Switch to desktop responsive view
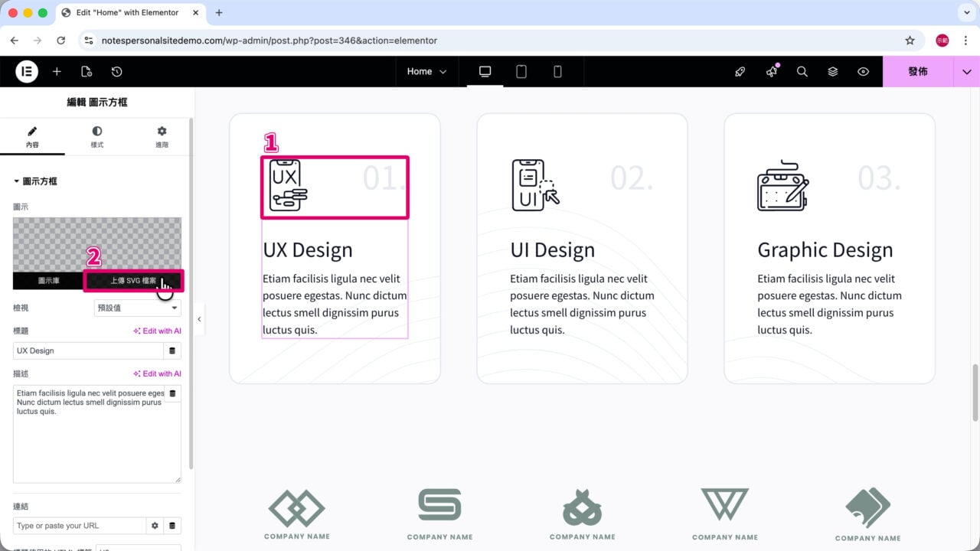Image resolution: width=980 pixels, height=551 pixels. click(x=485, y=71)
